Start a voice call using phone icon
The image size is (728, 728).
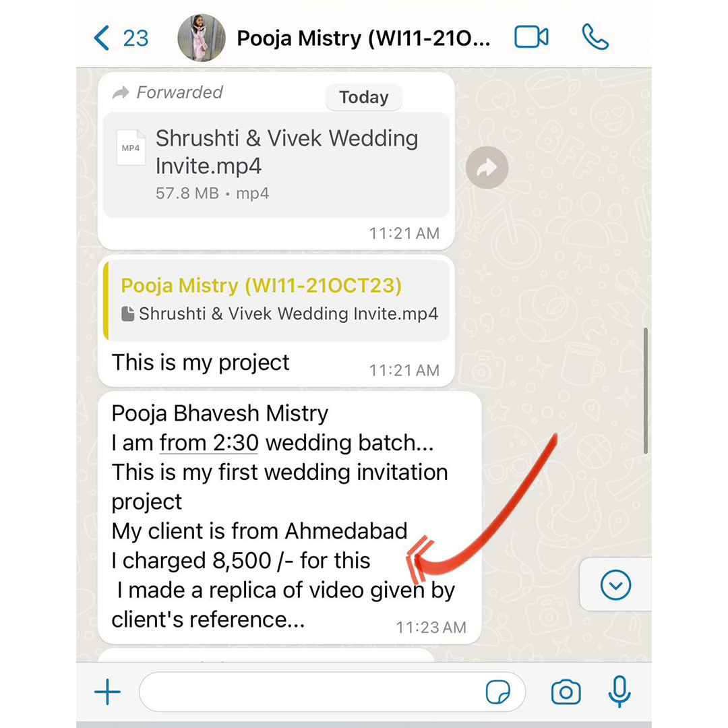[x=595, y=38]
